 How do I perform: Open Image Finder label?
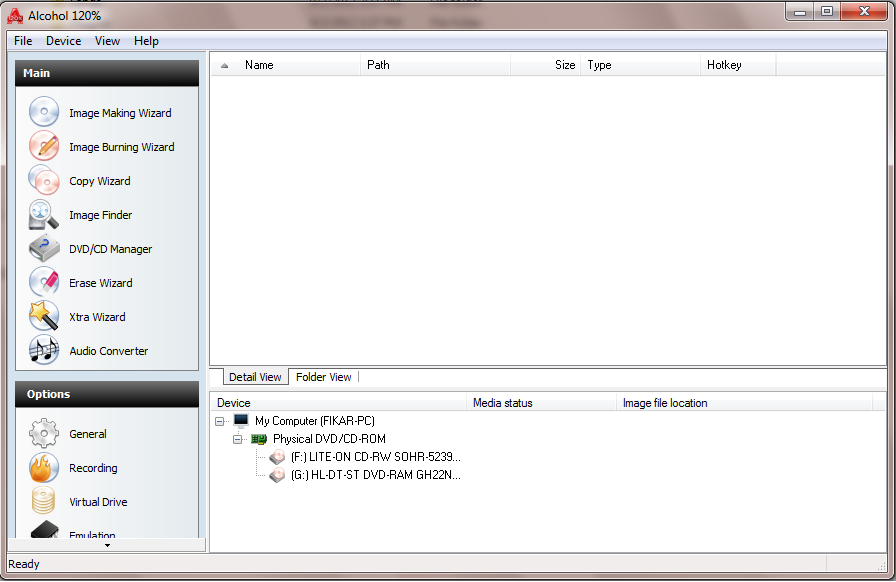101,215
